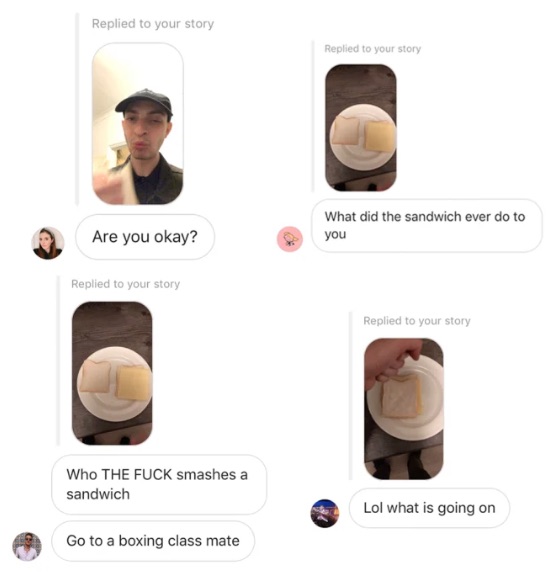Click the "Lol what is going on" bubble

point(429,508)
